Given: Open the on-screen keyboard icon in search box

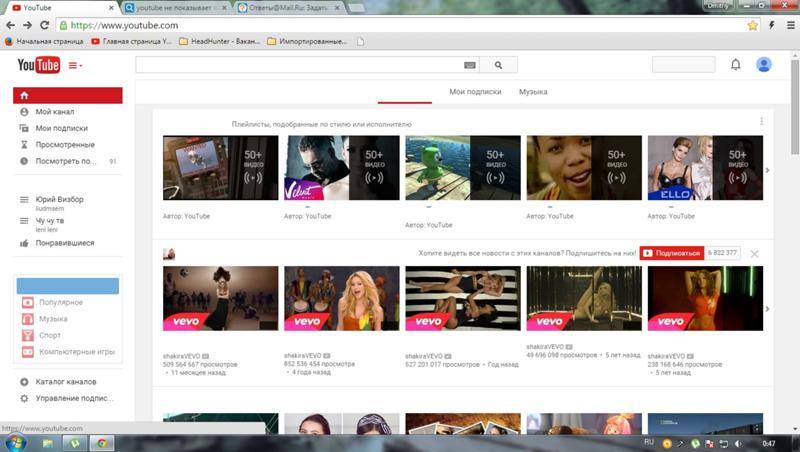Looking at the screenshot, I should (x=470, y=65).
